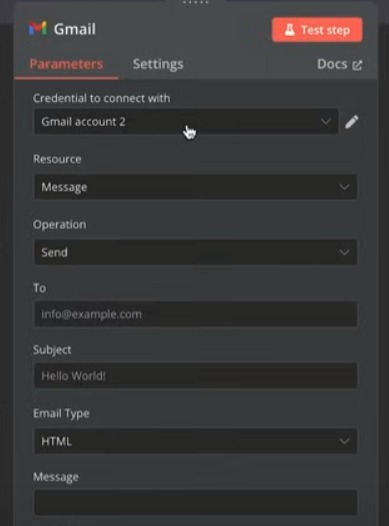Open the Resource dropdown showing Message
Viewport: 389px width, 526px height.
click(x=196, y=187)
